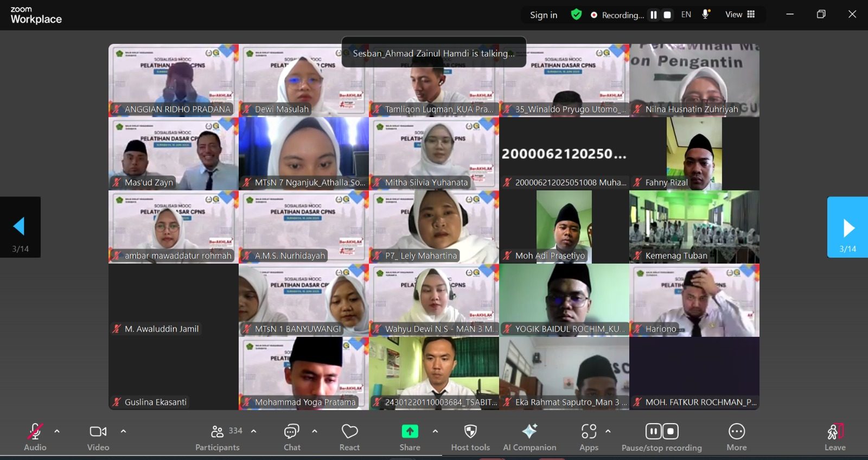Expand video options arrow next to Video
Viewport: 868px width, 460px height.
(x=123, y=431)
